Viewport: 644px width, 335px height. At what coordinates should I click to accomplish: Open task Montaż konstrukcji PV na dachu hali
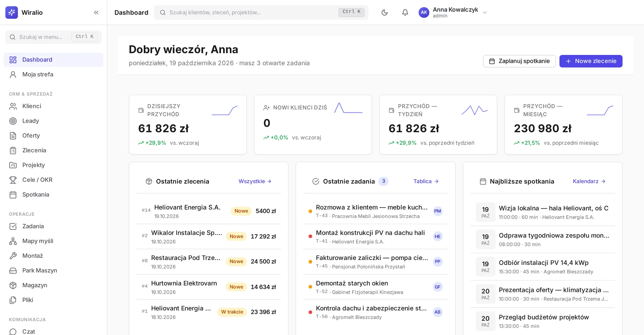[x=376, y=236]
